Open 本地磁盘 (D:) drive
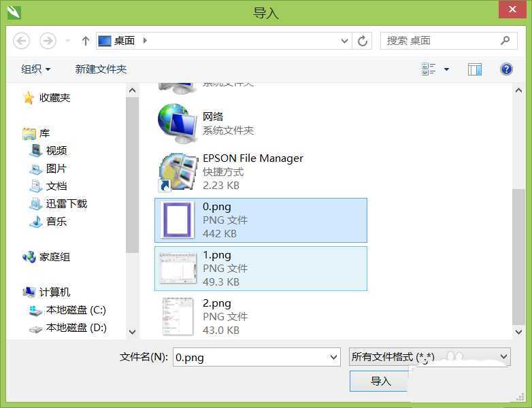The height and width of the screenshot is (408, 532). click(76, 327)
